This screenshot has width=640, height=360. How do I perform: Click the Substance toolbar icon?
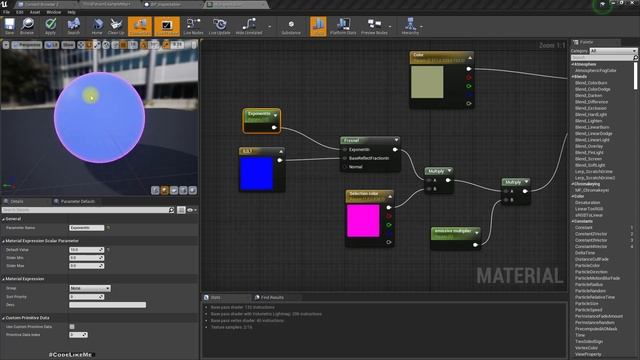coord(291,26)
